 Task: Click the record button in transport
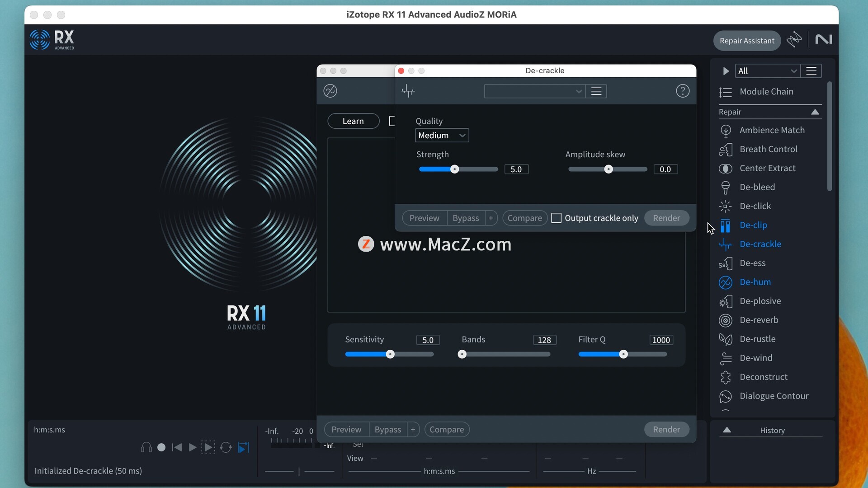pos(161,447)
